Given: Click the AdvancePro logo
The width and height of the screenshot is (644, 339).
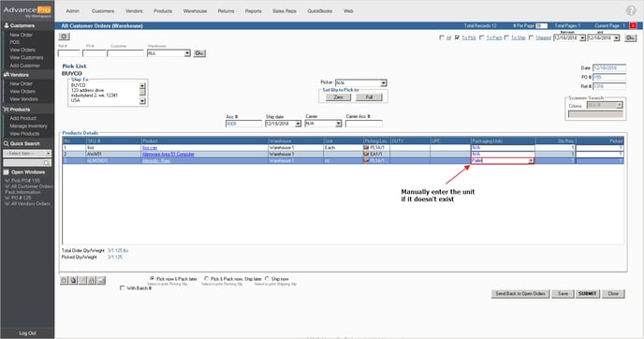Looking at the screenshot, I should [x=27, y=10].
